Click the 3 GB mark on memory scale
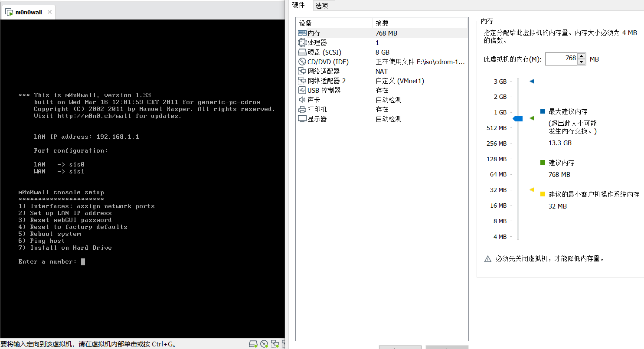644x349 pixels. [x=500, y=81]
